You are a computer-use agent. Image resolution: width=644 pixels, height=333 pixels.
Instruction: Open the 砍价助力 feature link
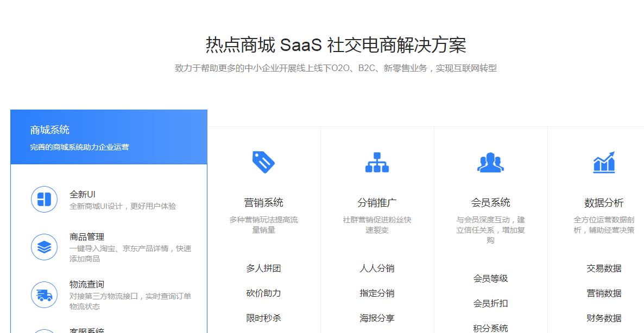tap(263, 293)
